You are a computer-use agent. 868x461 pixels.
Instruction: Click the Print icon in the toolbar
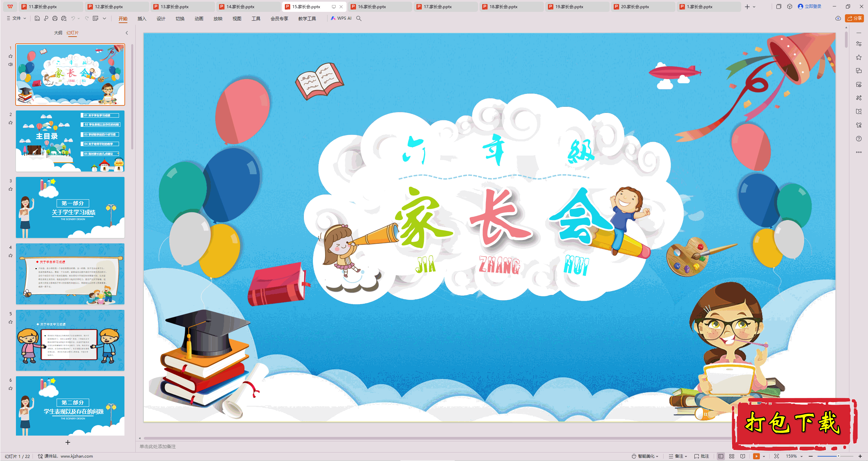coord(55,18)
